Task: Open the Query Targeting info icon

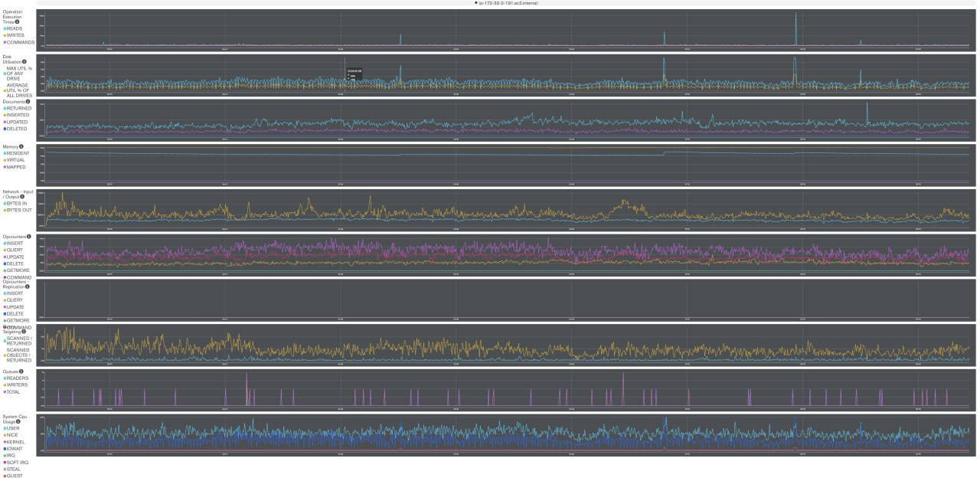Action: coord(24,331)
